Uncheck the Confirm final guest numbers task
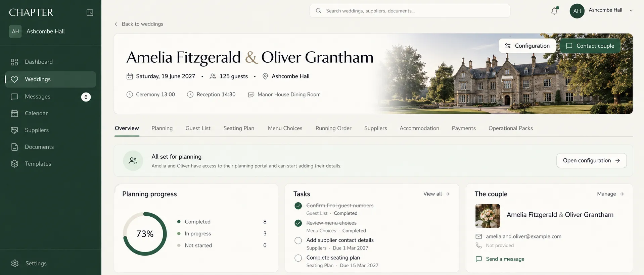 click(298, 206)
